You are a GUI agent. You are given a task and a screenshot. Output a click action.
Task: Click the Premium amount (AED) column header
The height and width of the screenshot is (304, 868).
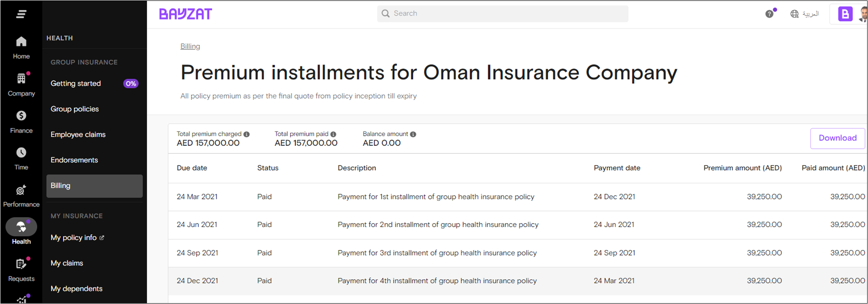[742, 168]
